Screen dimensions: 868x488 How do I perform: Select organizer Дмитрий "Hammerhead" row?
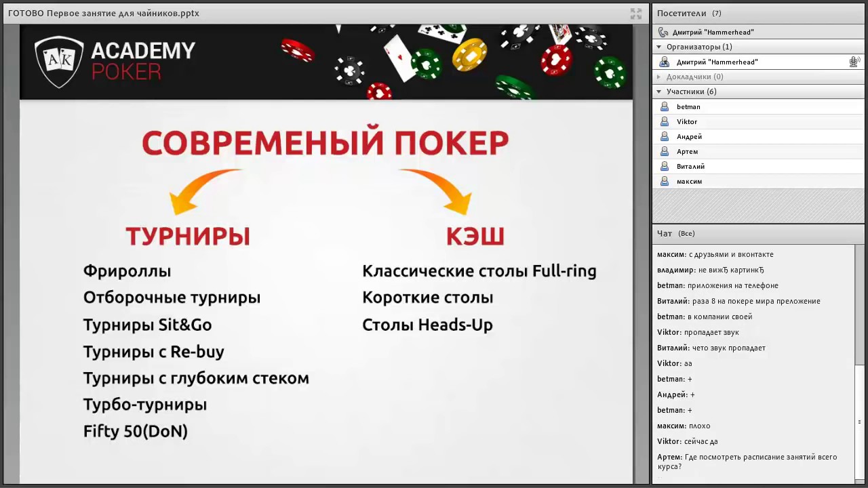759,62
